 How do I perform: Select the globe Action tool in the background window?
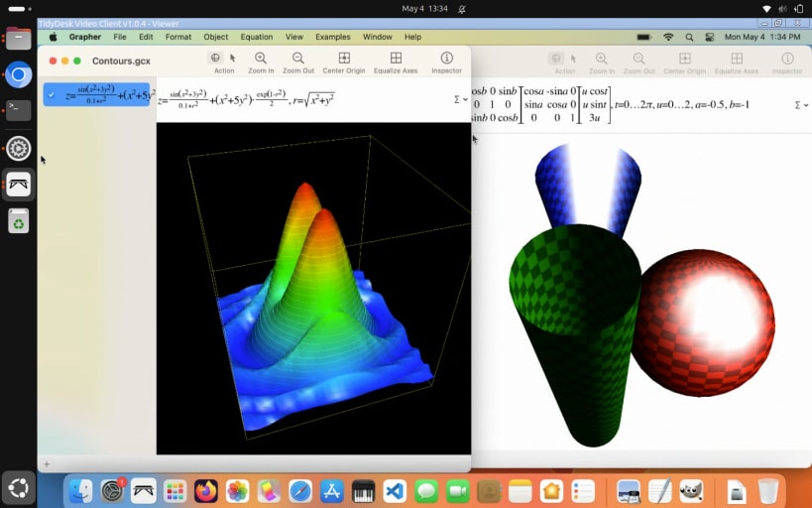point(556,59)
